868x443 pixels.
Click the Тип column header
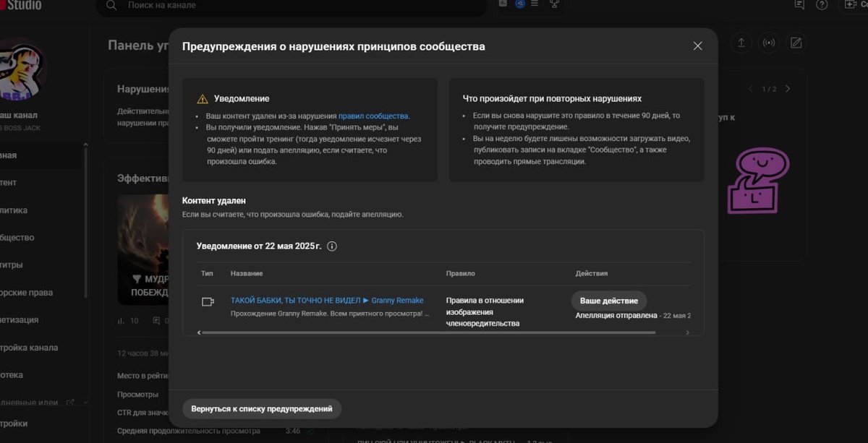coord(208,274)
